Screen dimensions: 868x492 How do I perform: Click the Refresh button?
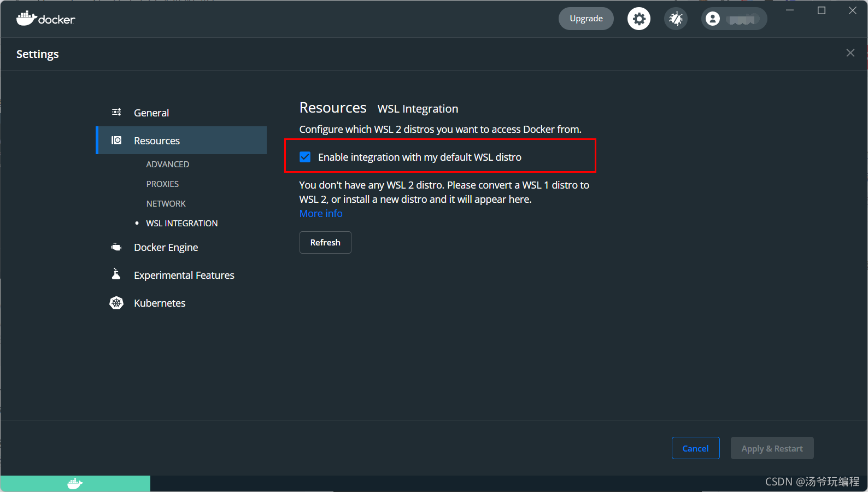325,243
